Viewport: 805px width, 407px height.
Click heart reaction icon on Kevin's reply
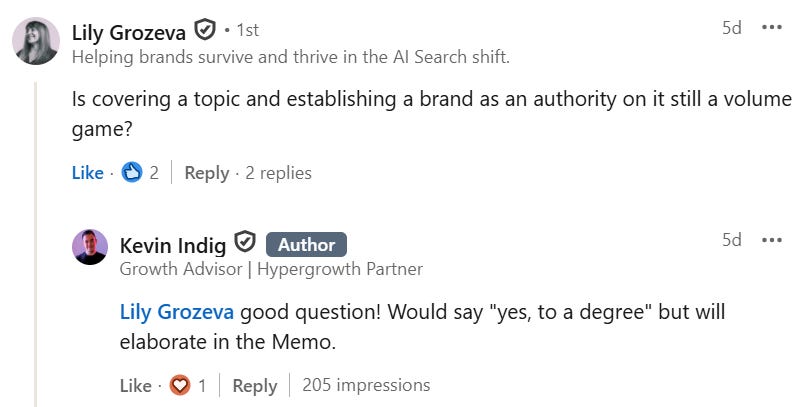click(180, 385)
